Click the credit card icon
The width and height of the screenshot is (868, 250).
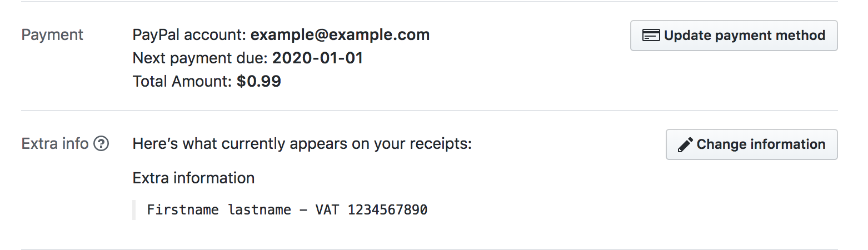coord(652,36)
